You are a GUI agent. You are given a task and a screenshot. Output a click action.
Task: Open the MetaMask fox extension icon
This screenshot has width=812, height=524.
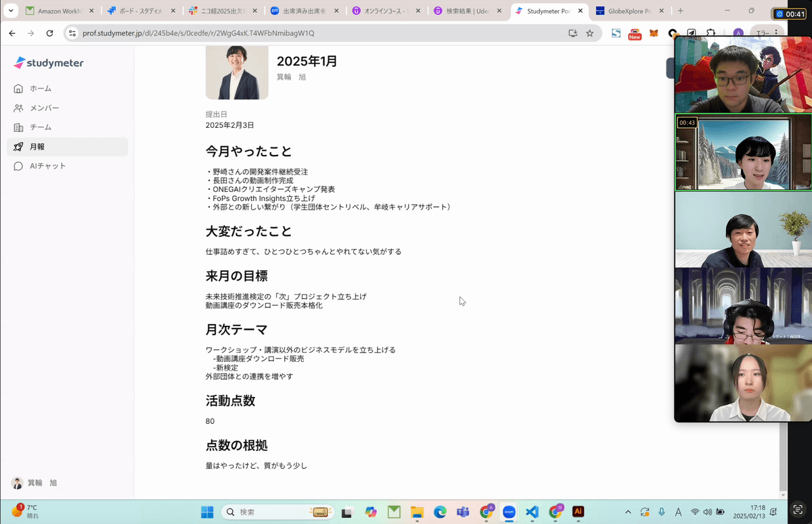pyautogui.click(x=652, y=32)
